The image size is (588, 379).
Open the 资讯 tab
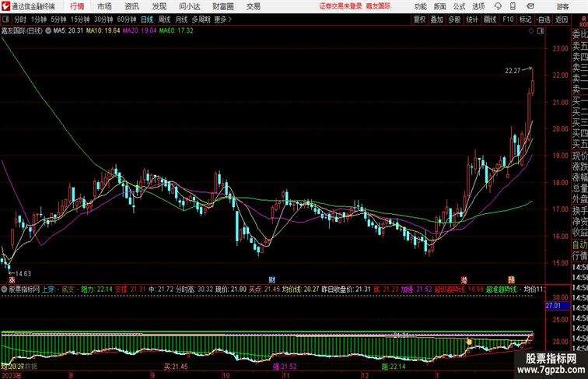click(x=131, y=6)
